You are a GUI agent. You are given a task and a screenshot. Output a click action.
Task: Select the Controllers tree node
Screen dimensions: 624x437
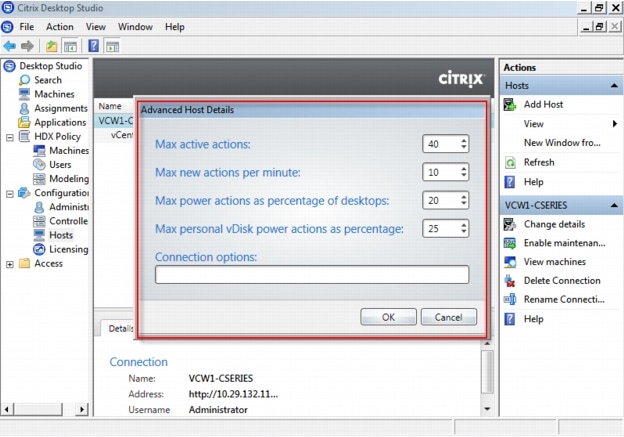[x=68, y=221]
